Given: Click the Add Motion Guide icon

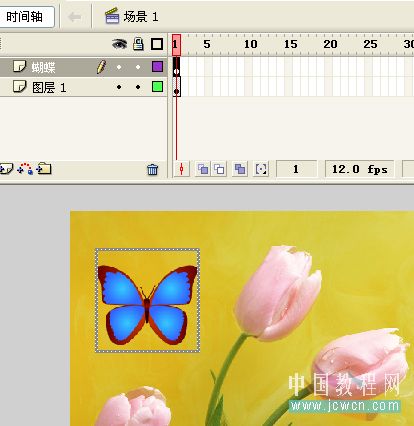Looking at the screenshot, I should tap(25, 169).
